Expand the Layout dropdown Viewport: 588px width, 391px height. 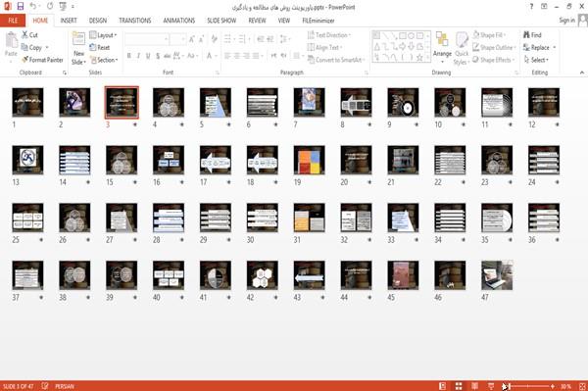[103, 35]
